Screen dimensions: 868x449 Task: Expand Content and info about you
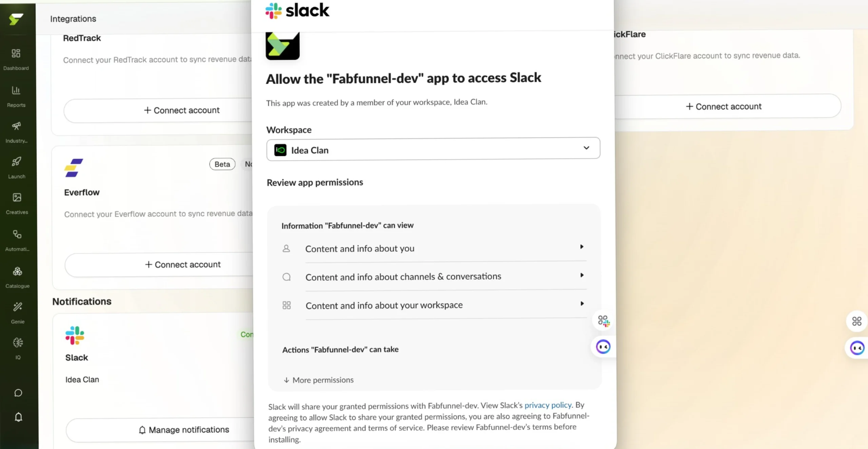coord(434,248)
